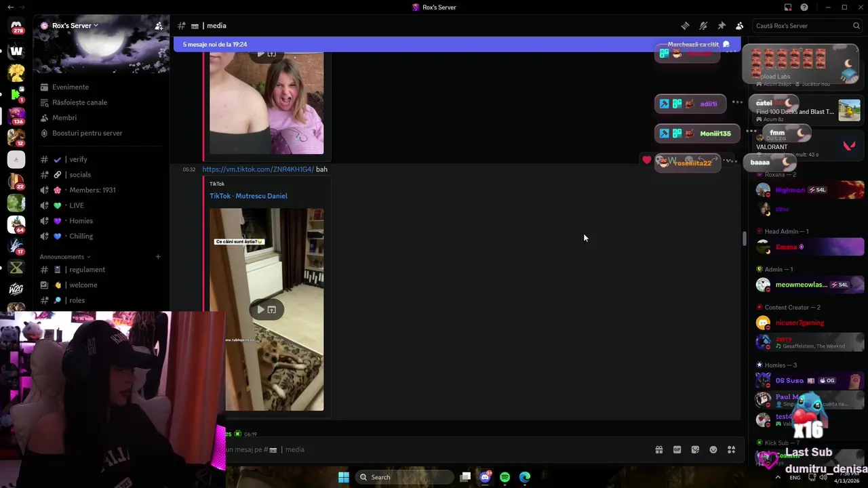The width and height of the screenshot is (868, 488).
Task: Open member nicusor7gaming in the list
Action: pos(808,323)
